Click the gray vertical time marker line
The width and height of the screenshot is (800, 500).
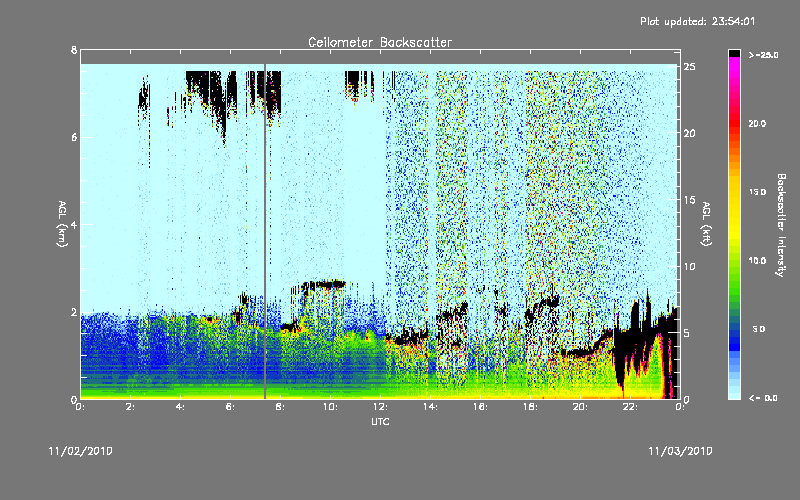coord(265,231)
